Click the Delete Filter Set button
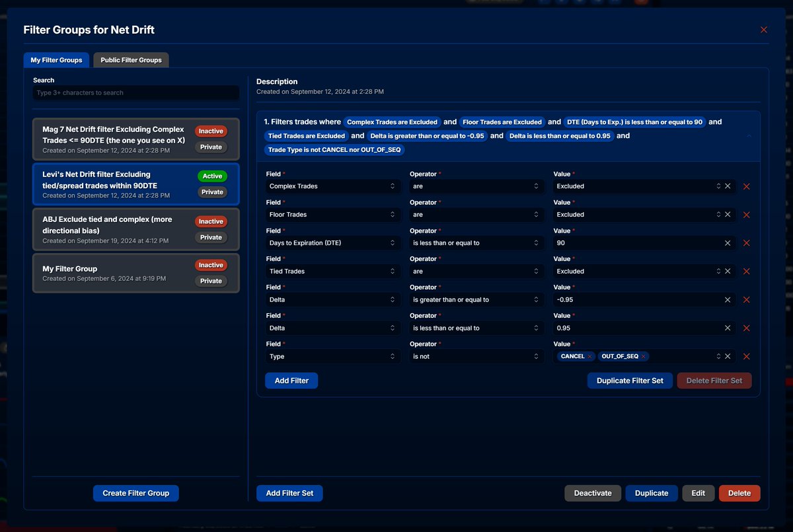 [714, 381]
